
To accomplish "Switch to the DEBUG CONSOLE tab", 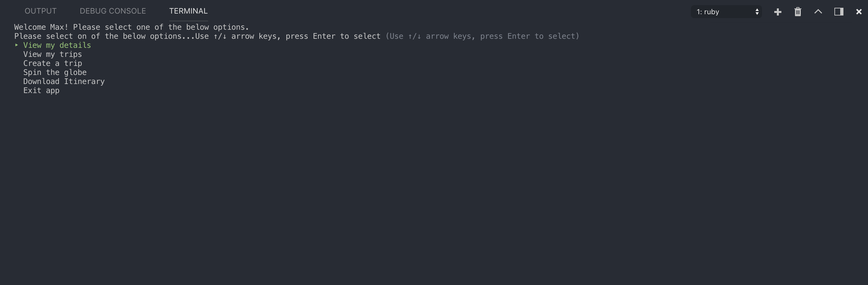I will click(x=113, y=11).
